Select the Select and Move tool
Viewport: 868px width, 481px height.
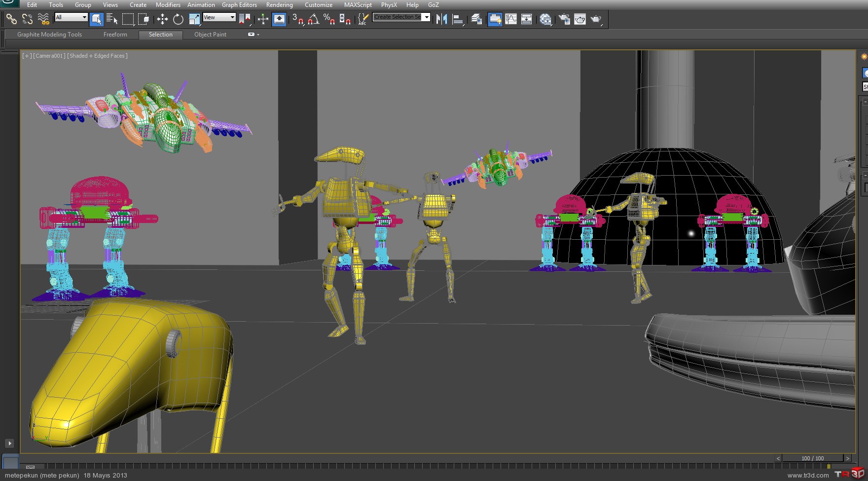point(162,19)
